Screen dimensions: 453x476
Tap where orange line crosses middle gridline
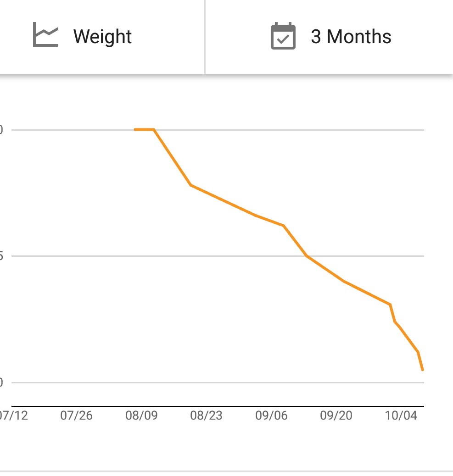tap(307, 256)
